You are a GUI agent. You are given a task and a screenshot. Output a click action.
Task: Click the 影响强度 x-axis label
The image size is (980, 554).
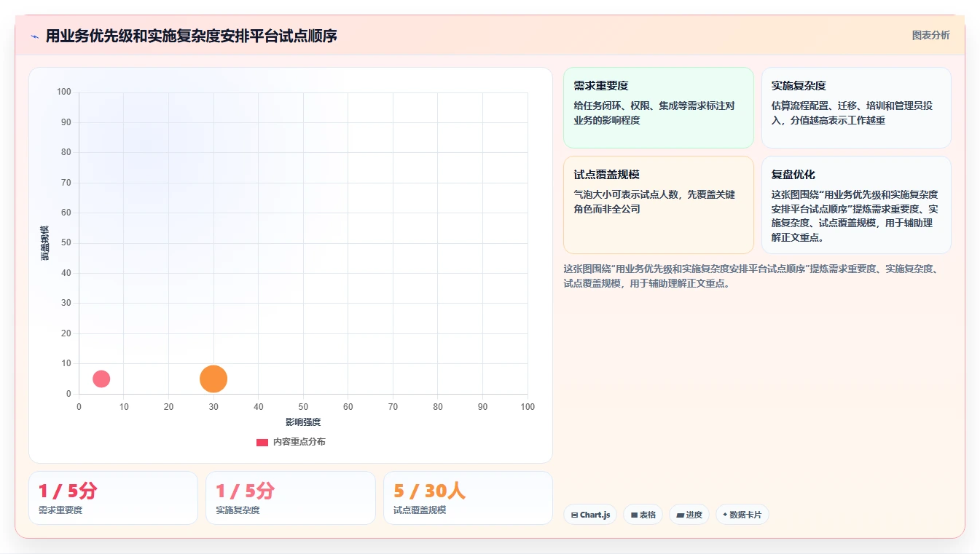tap(303, 422)
